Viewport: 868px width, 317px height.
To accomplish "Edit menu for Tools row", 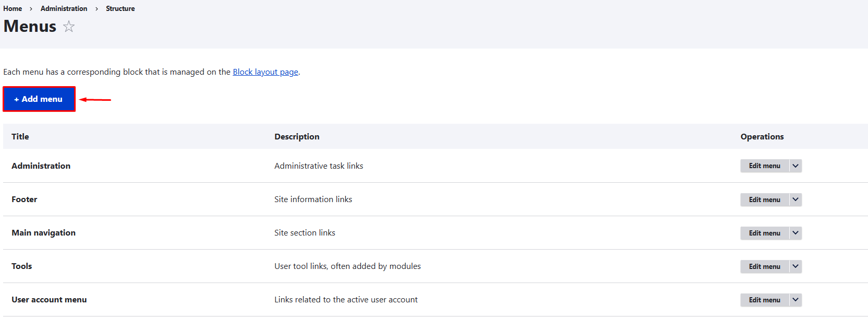I will pyautogui.click(x=765, y=266).
